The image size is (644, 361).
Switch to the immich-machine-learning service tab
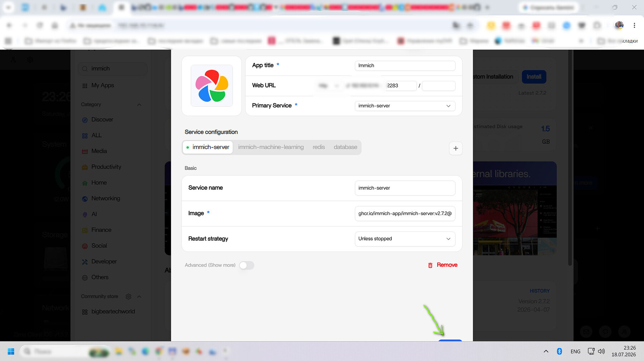pyautogui.click(x=271, y=147)
